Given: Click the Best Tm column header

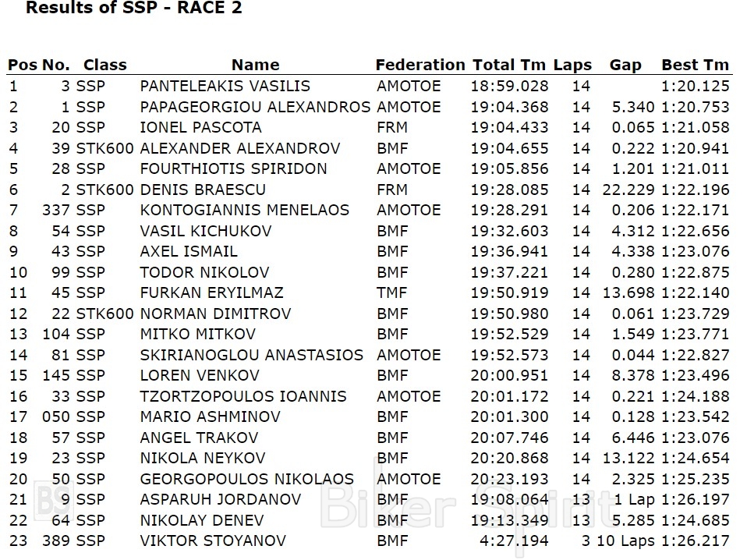Looking at the screenshot, I should click(695, 66).
